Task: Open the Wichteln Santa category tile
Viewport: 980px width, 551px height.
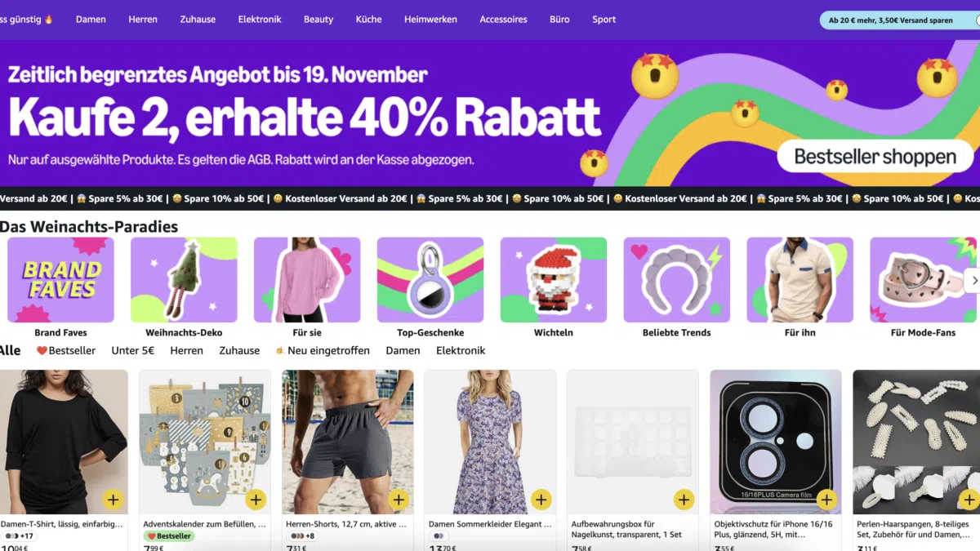Action: (x=553, y=287)
